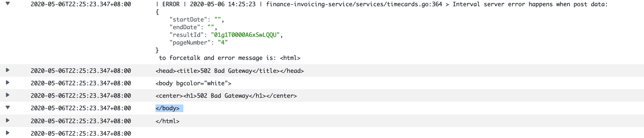Select the <body bgcolor="white"> message text

pyautogui.click(x=193, y=83)
